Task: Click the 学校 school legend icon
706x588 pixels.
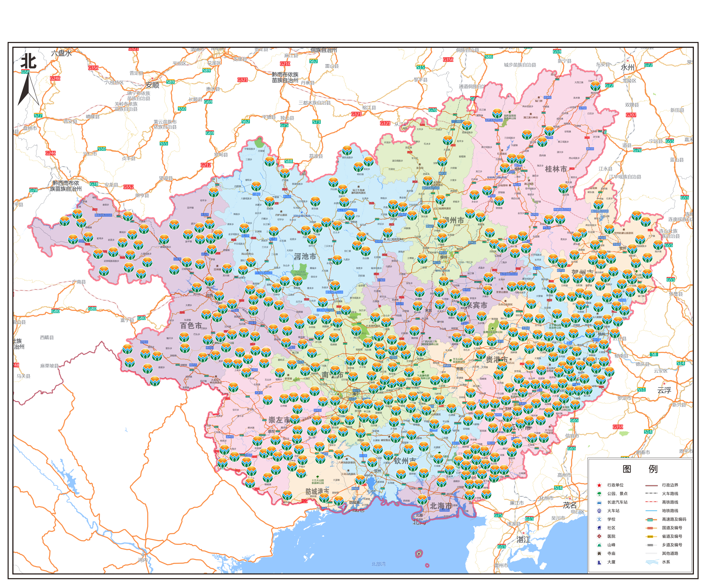Action: pos(599,519)
